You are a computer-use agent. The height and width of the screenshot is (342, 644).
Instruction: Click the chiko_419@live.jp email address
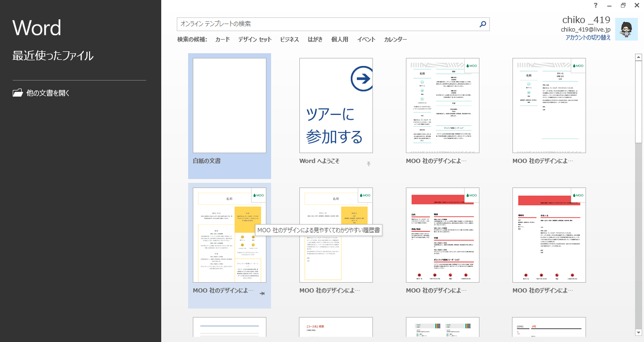pos(586,29)
